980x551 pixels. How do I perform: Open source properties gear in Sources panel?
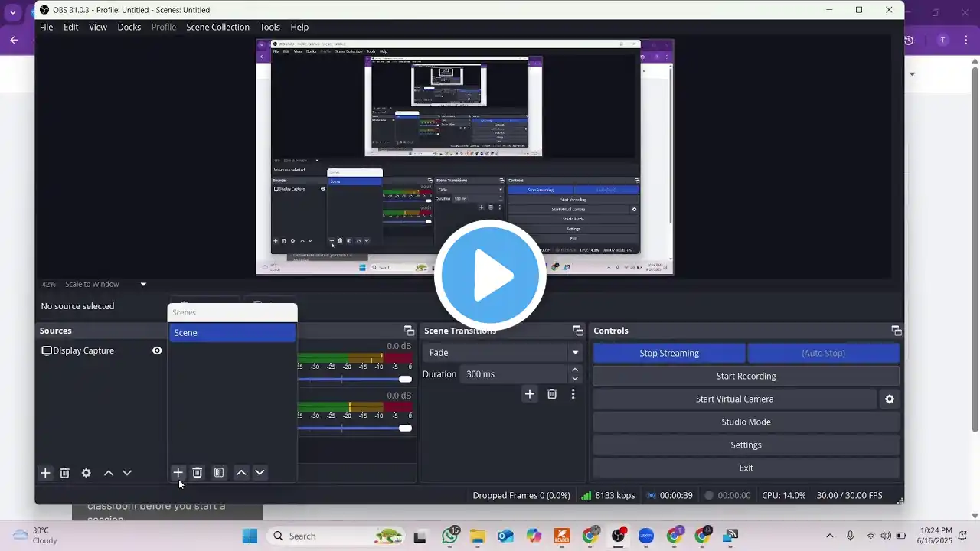87,473
